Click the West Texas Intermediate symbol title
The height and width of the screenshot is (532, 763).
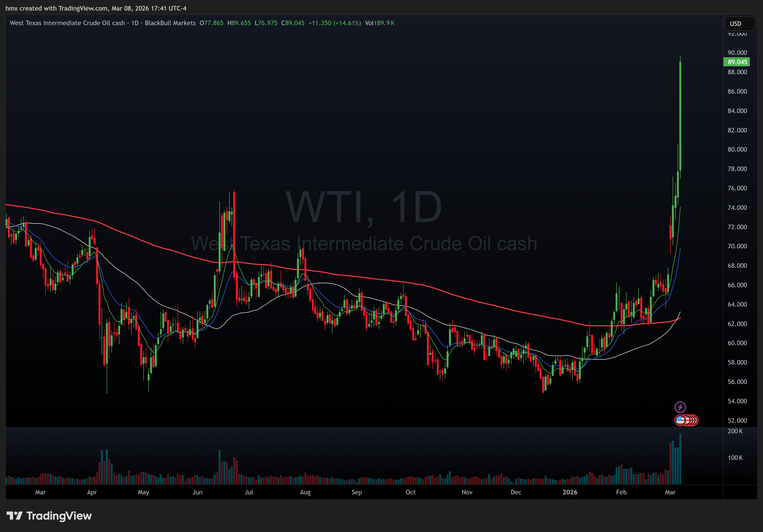(67, 23)
